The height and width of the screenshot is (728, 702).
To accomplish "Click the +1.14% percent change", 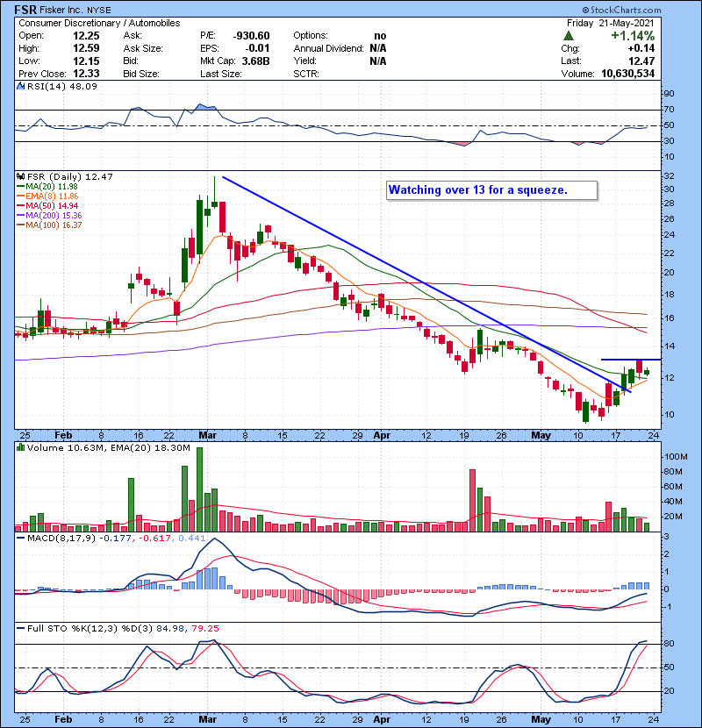I will coord(633,36).
